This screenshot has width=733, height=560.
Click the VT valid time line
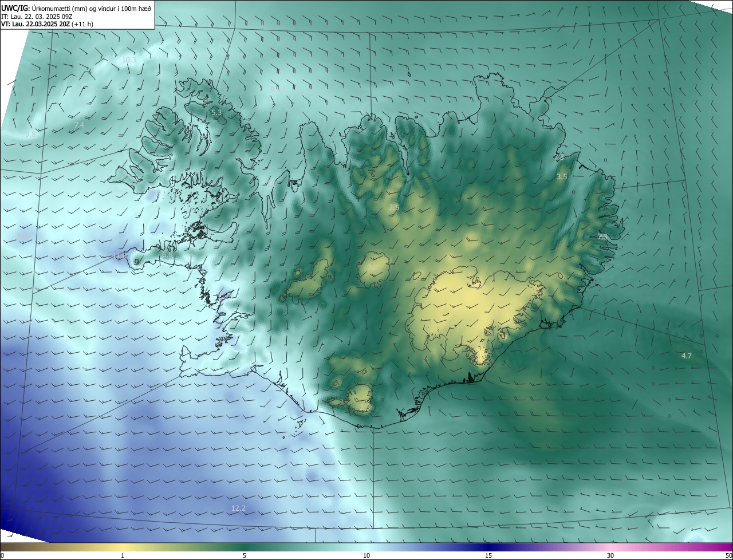(x=47, y=24)
